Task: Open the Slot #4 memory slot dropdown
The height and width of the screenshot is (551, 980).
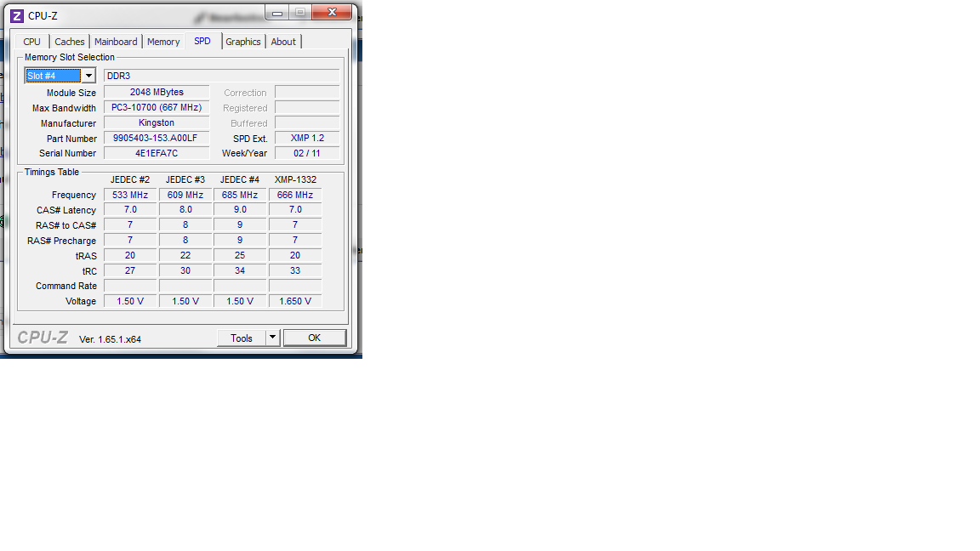Action: coord(60,76)
